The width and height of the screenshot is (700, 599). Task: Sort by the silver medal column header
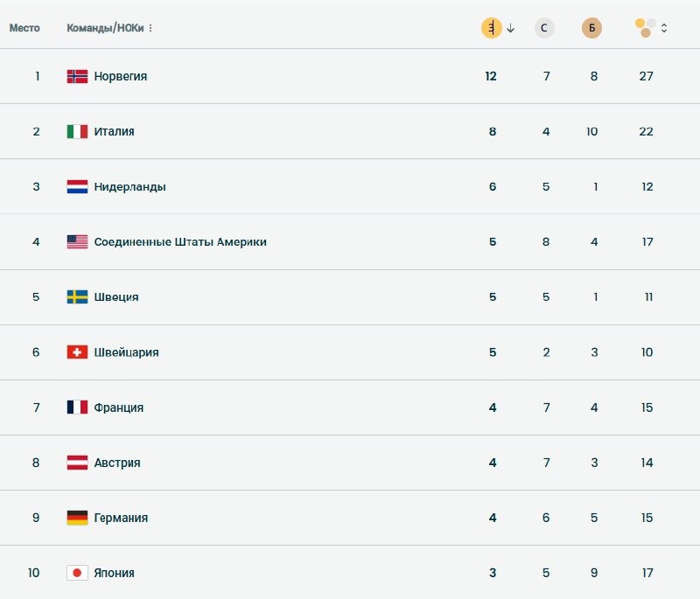pos(544,28)
